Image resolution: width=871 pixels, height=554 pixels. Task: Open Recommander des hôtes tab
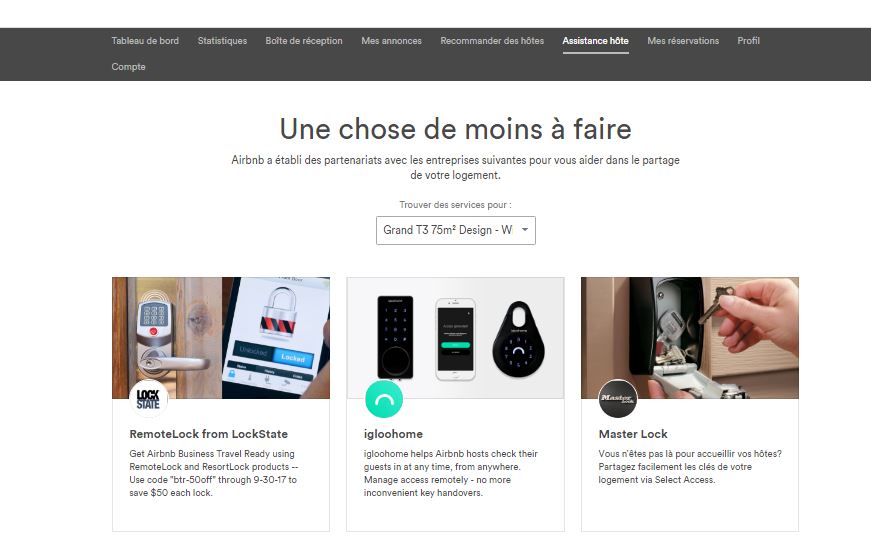492,41
